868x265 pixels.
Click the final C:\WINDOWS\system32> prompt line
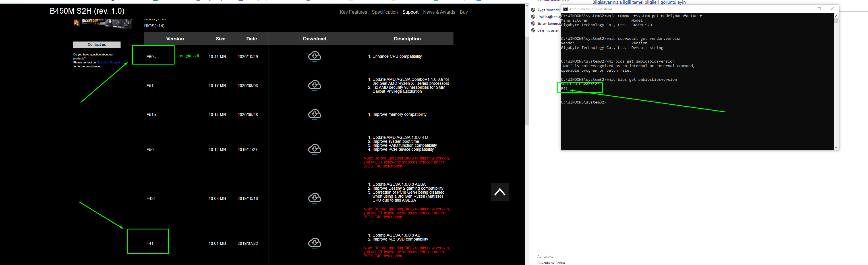(x=584, y=102)
